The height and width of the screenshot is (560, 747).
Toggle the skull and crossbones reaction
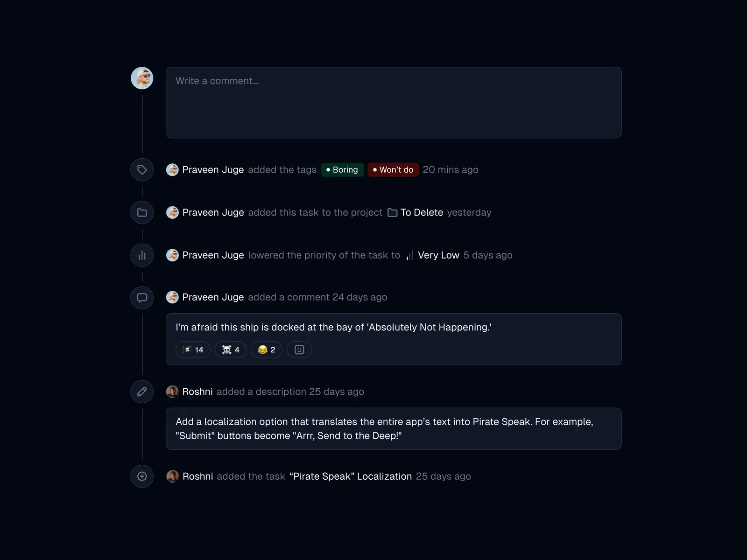tap(231, 350)
